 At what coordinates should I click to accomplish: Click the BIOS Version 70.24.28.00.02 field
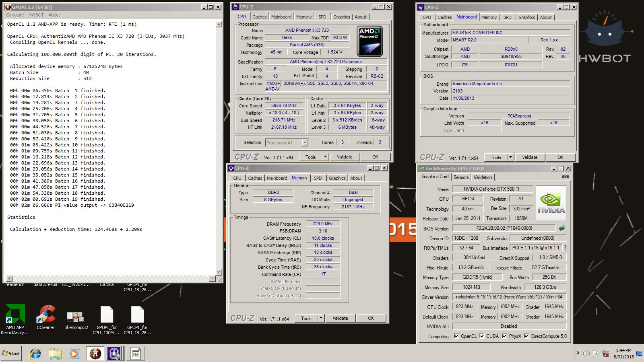[x=504, y=228]
